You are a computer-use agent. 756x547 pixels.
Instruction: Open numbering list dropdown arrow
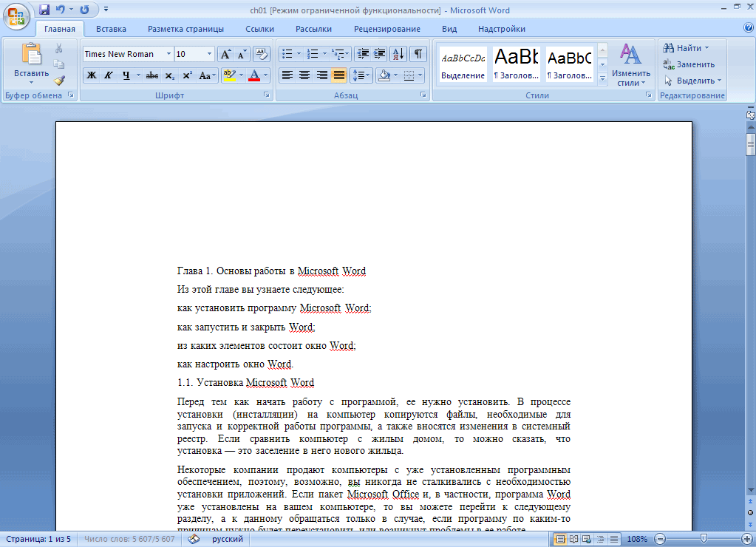tap(324, 54)
